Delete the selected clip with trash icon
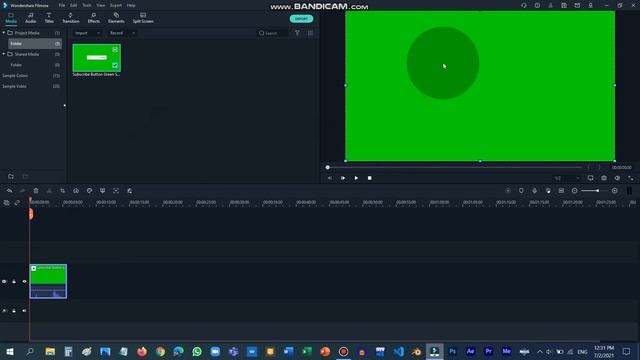The image size is (640, 360). click(36, 191)
